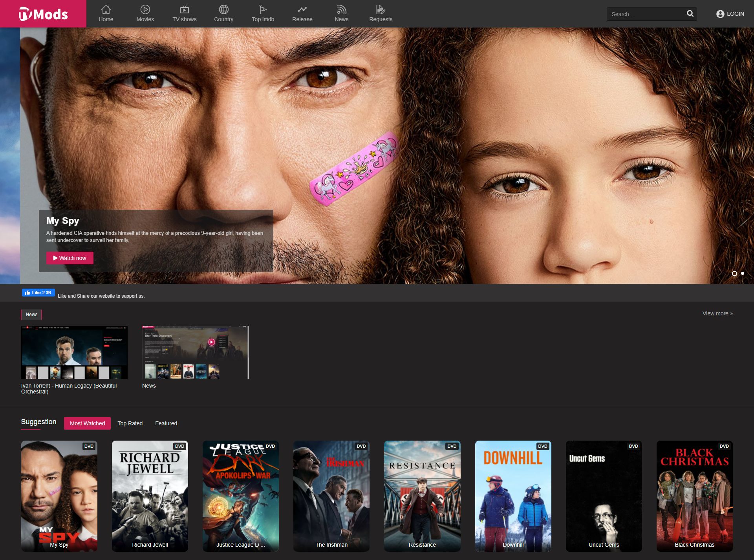This screenshot has width=754, height=560.
Task: Select the Featured suggestions toggle
Action: tap(166, 423)
